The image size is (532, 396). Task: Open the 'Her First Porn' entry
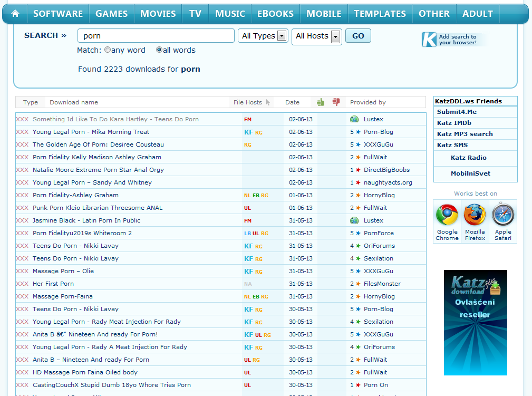point(53,284)
